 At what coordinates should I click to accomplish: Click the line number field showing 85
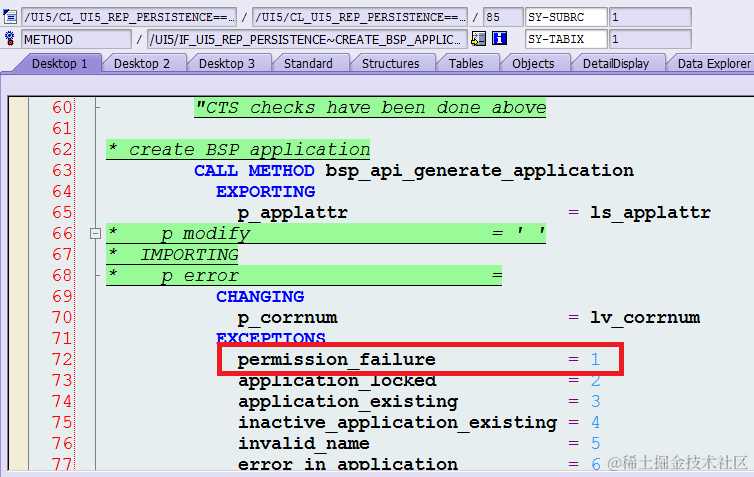(503, 17)
